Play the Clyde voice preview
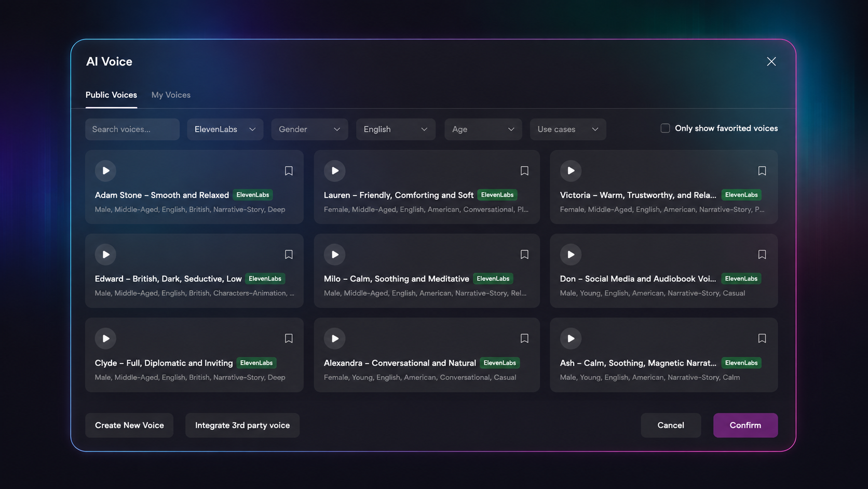Viewport: 868px width, 489px height. click(x=105, y=339)
